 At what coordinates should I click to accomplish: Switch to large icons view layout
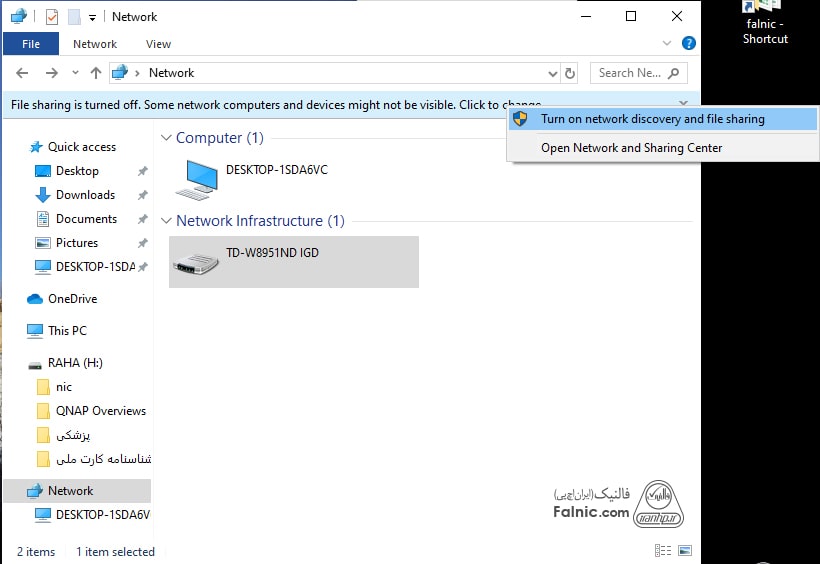pyautogui.click(x=685, y=551)
